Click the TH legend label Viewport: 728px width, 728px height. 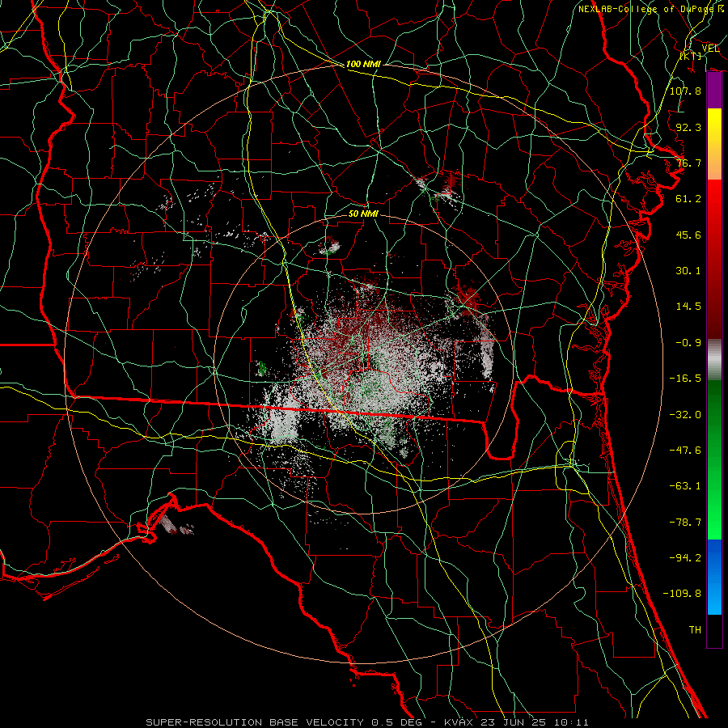(695, 630)
